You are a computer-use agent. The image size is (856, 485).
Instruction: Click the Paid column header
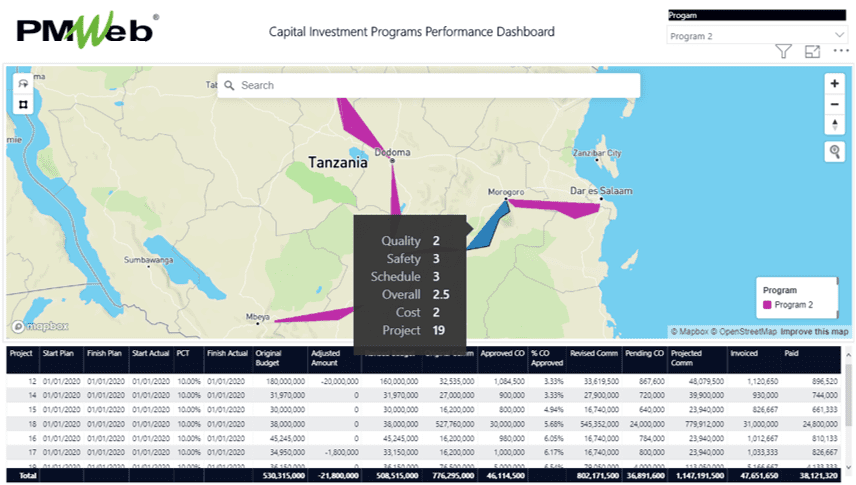coord(792,353)
